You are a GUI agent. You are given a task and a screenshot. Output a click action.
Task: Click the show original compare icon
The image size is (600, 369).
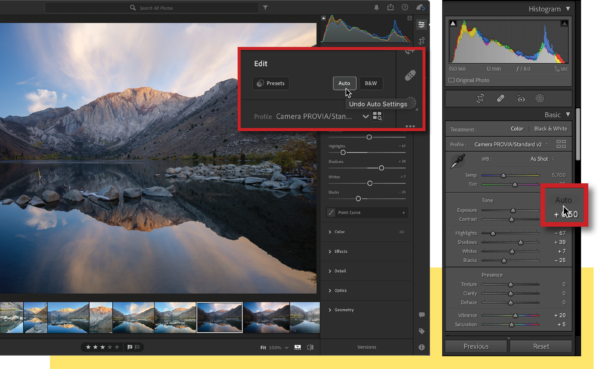[x=310, y=347]
